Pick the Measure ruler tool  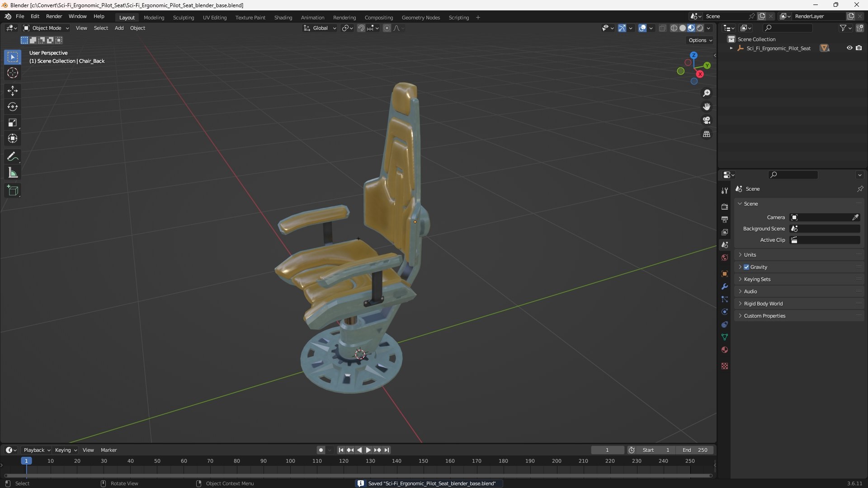point(13,173)
